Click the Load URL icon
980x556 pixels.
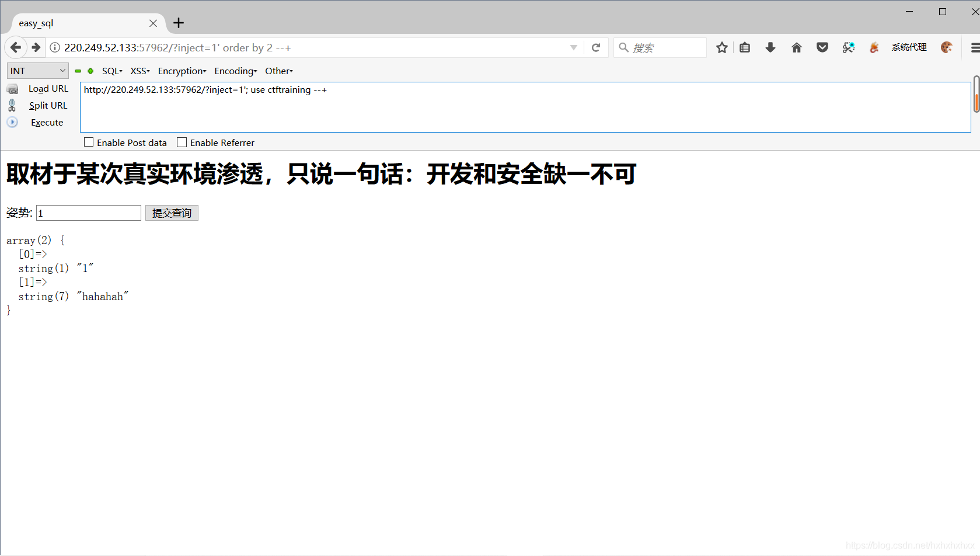tap(12, 89)
